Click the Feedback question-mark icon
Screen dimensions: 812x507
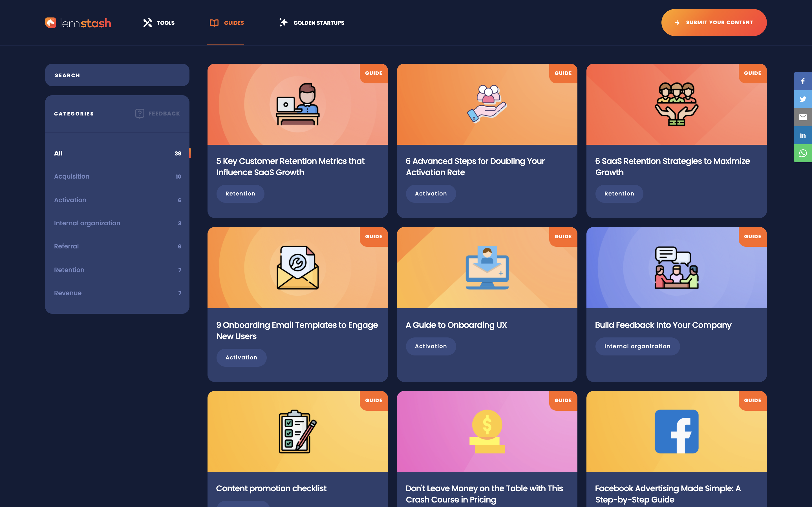coord(140,114)
